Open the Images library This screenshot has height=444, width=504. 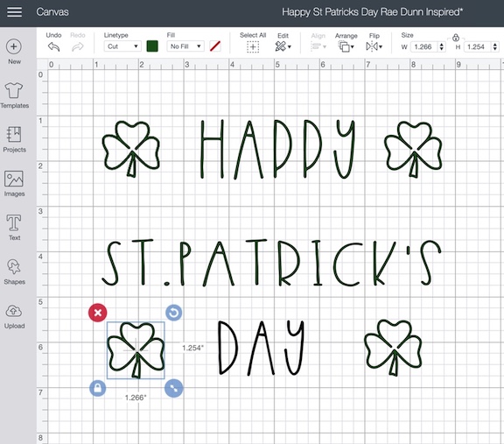coord(14,179)
